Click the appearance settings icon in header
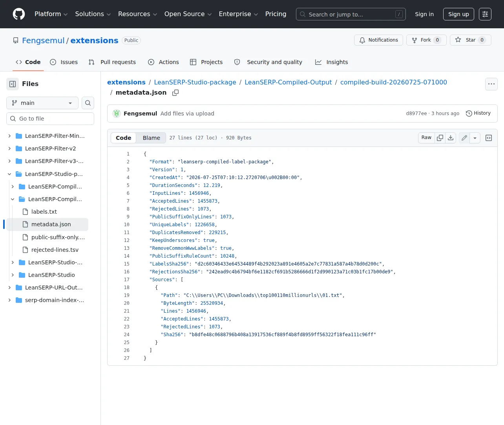This screenshot has width=504, height=425. click(x=485, y=14)
